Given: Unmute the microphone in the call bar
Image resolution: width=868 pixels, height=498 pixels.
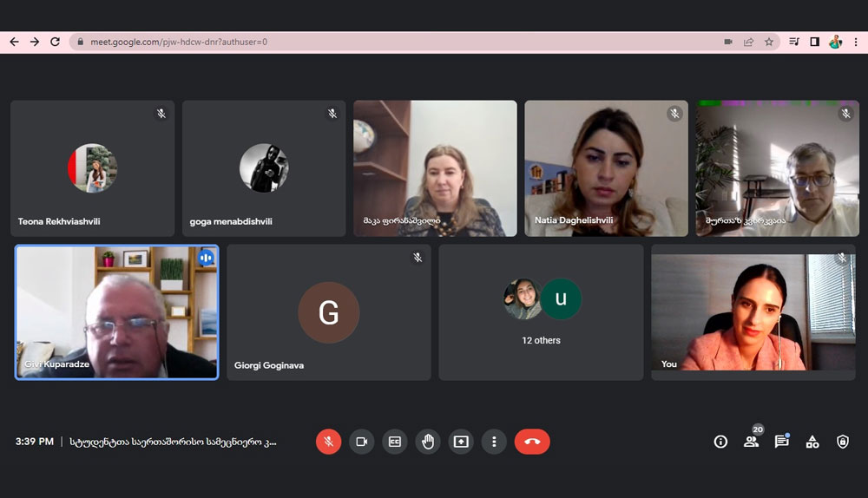Looking at the screenshot, I should (328, 442).
